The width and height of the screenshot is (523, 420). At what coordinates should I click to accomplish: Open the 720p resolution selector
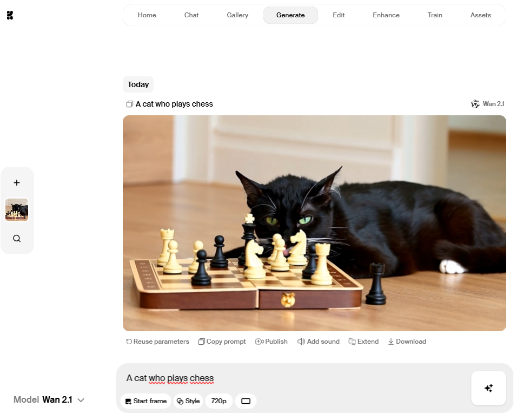[x=219, y=401]
